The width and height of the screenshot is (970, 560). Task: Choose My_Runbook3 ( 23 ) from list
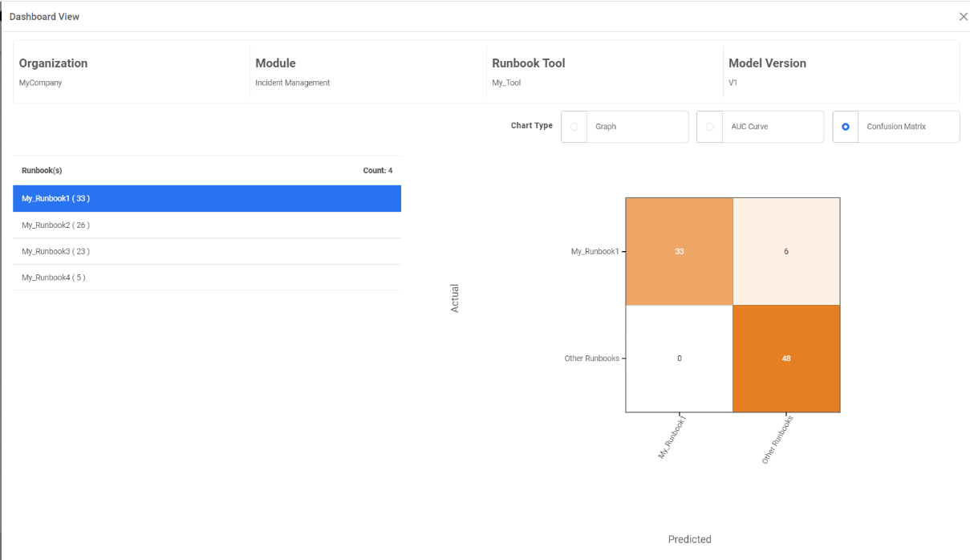pyautogui.click(x=207, y=252)
